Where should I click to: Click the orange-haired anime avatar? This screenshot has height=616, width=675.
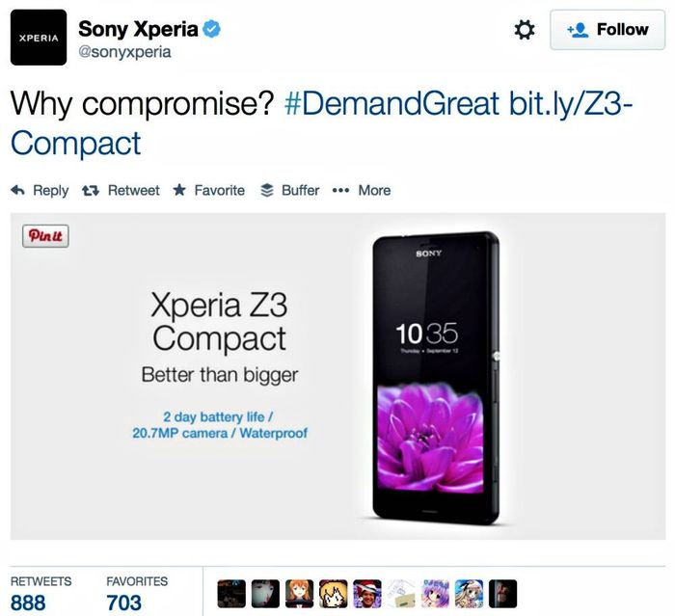click(x=300, y=594)
